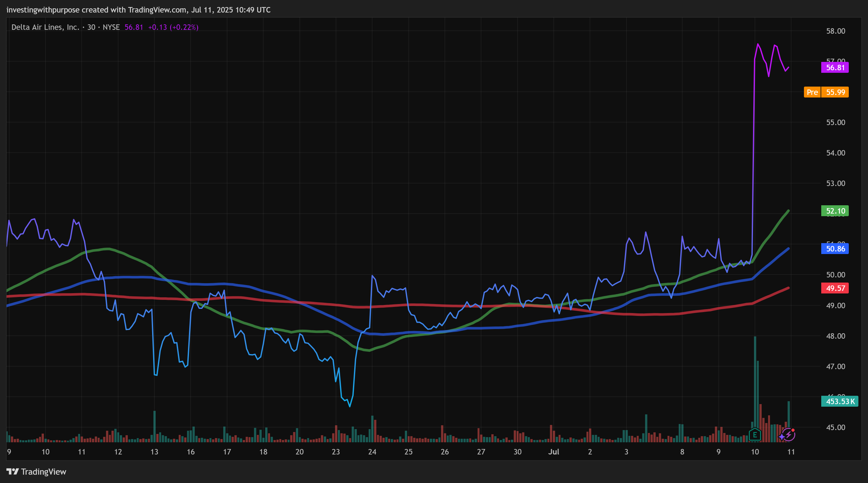Click the purple lightning news flash icon
868x483 pixels.
click(x=789, y=435)
